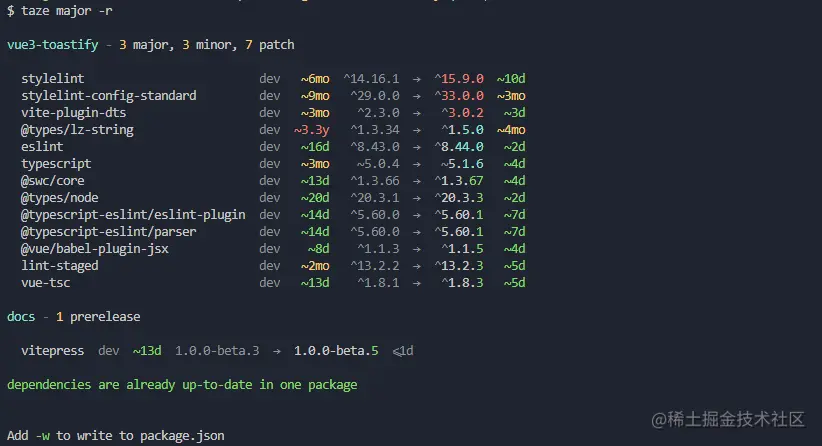Click the stylelint-config-standard row name
This screenshot has width=822, height=446.
click(108, 95)
